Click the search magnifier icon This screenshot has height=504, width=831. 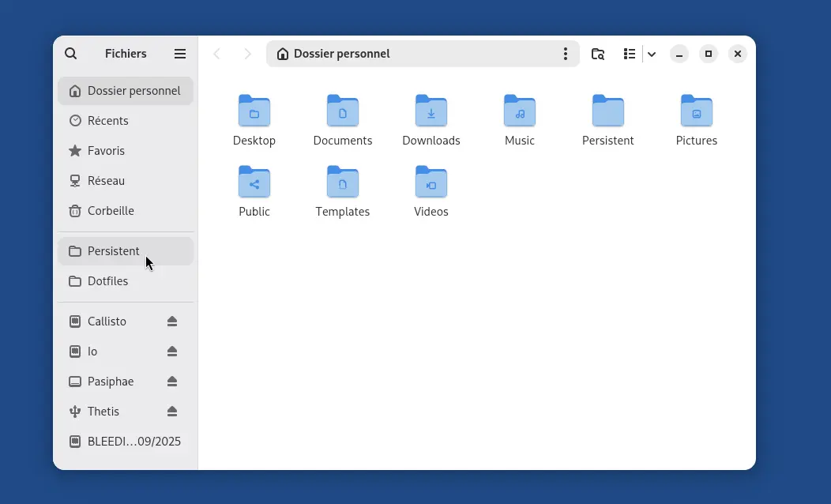(70, 54)
